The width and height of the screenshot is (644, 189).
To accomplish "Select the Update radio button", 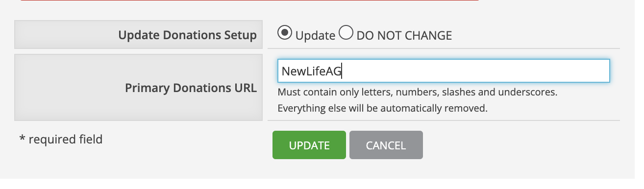I will click(284, 33).
